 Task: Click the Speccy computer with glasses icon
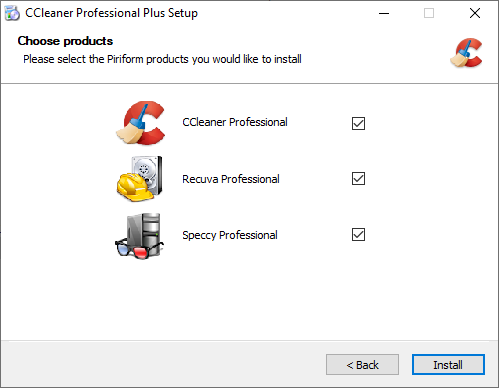coord(139,236)
